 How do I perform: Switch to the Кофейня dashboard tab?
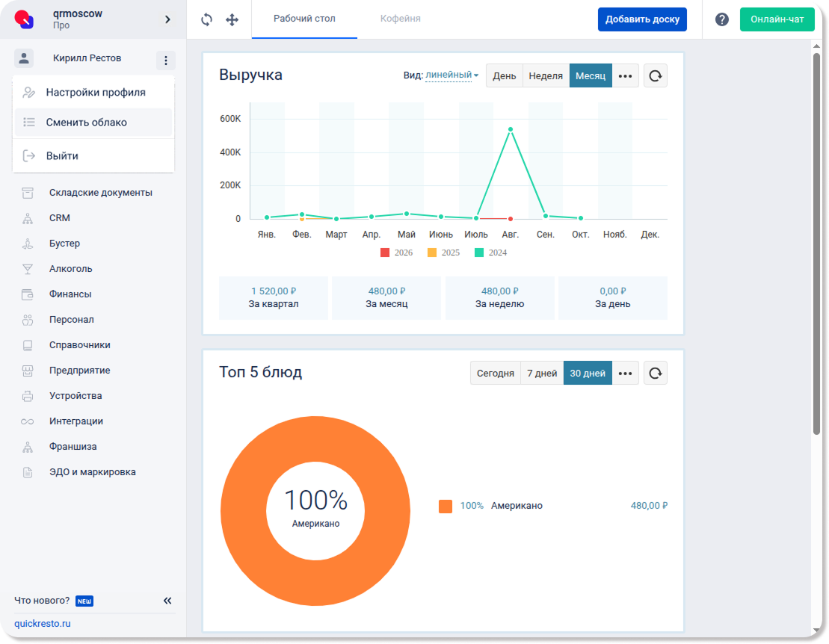pyautogui.click(x=400, y=19)
